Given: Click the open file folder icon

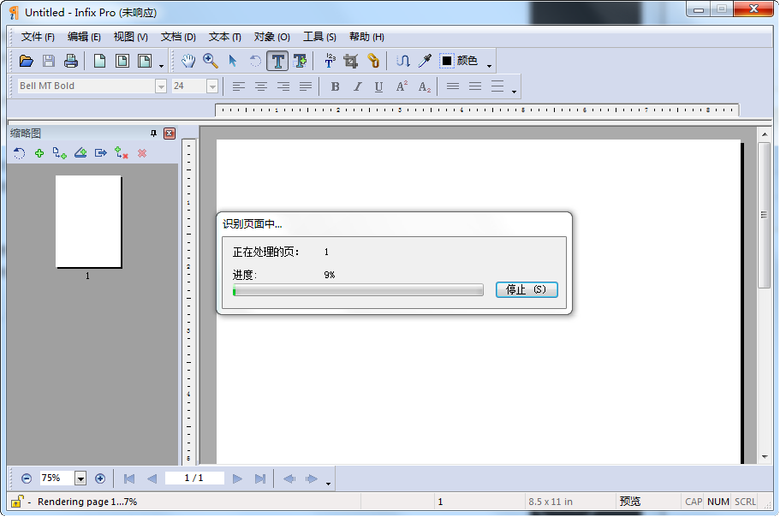Looking at the screenshot, I should point(26,61).
